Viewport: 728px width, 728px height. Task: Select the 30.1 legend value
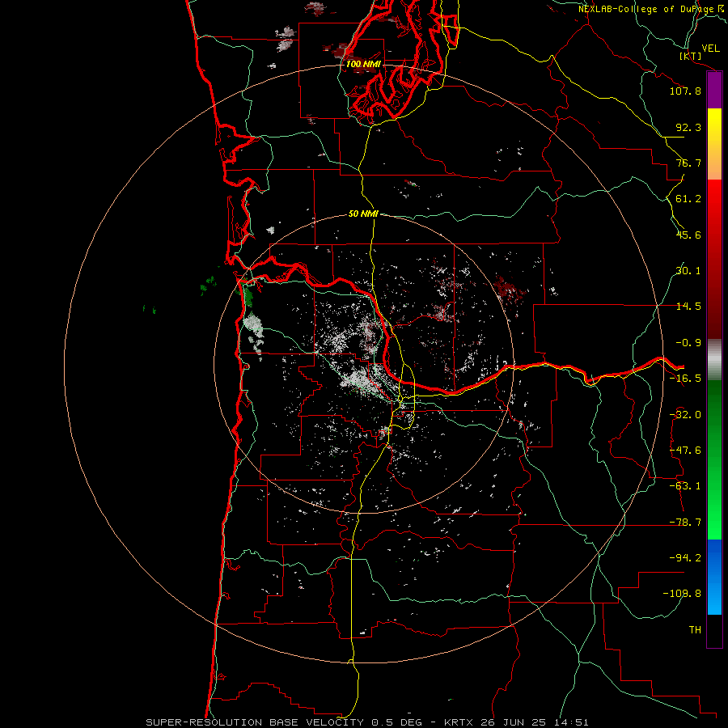688,271
